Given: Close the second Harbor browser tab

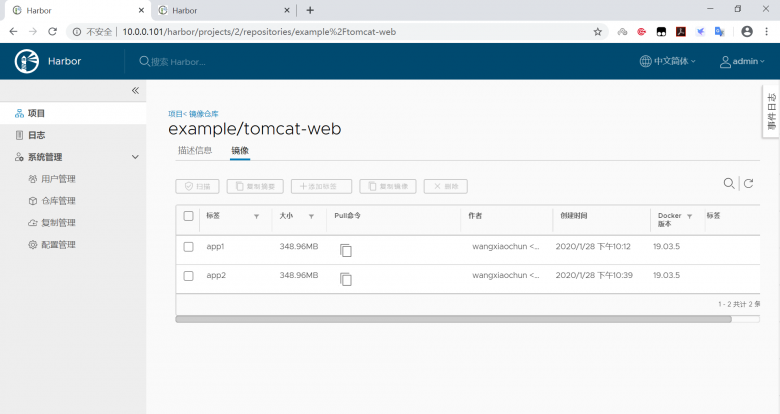Looking at the screenshot, I should click(287, 10).
